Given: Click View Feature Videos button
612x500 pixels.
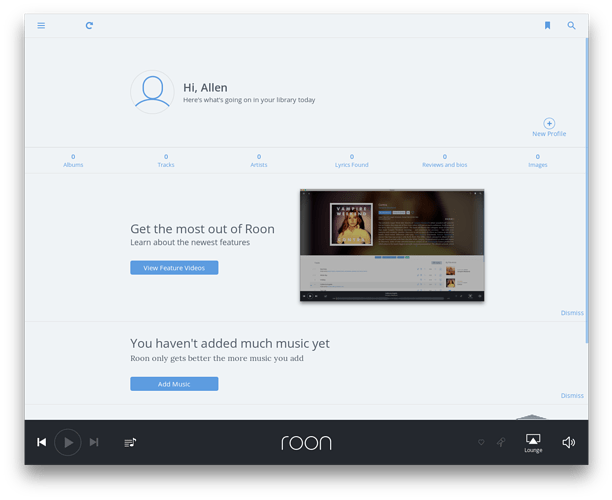Looking at the screenshot, I should tap(174, 268).
